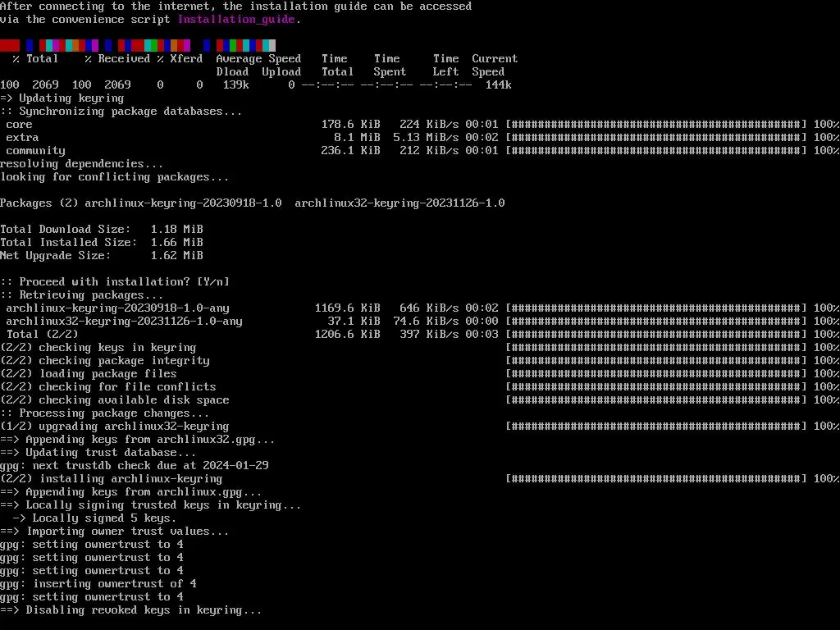Screen dimensions: 840x630
Task: Click the '5.13 MiB/s' speed value
Action: pos(426,138)
